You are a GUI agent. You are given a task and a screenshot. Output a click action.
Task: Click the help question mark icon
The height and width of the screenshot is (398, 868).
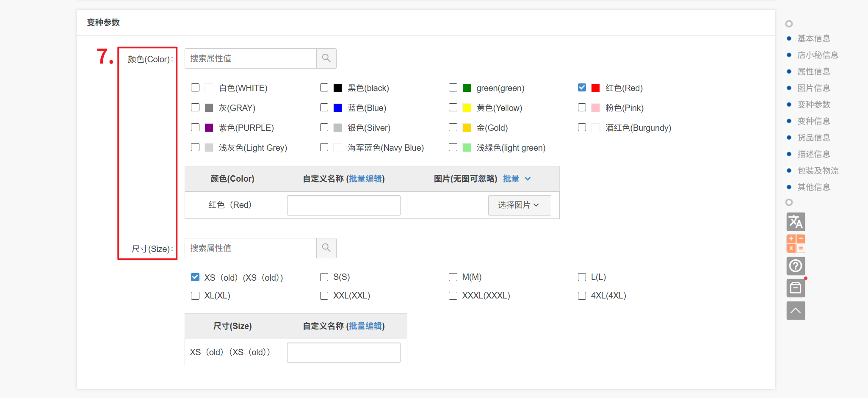pos(795,266)
